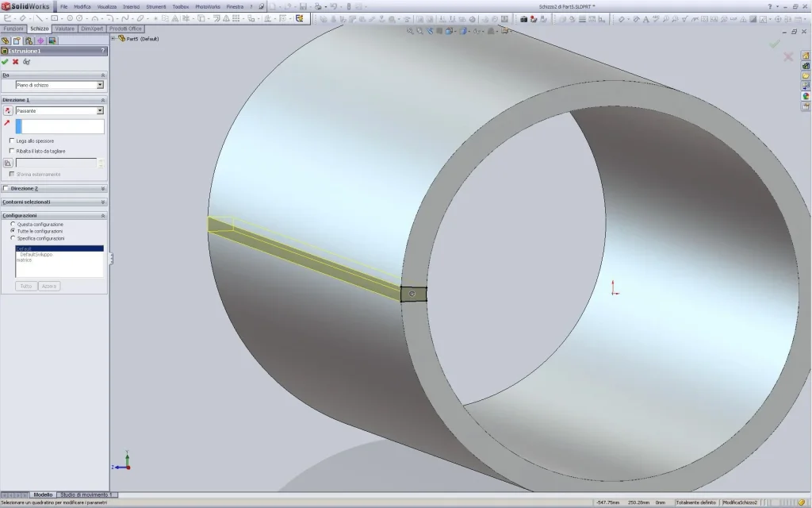812x508 pixels.
Task: Open the ConfigurationManager tab icon
Action: pos(29,41)
